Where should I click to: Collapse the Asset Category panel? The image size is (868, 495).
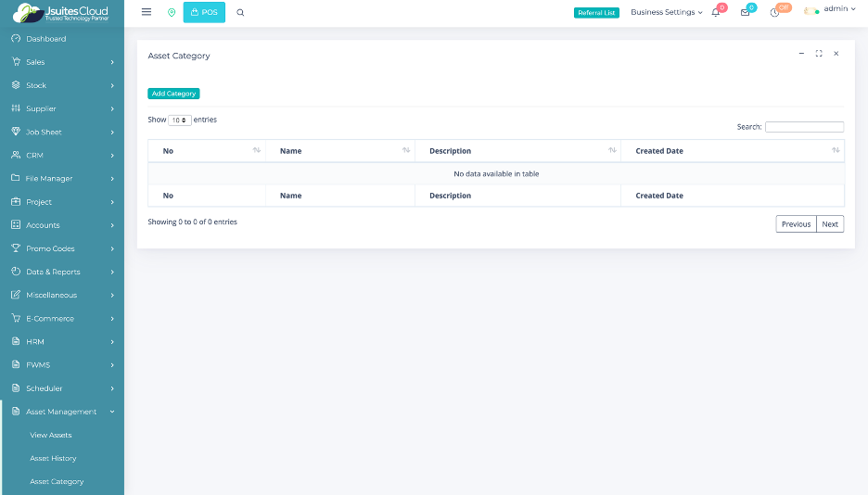801,54
